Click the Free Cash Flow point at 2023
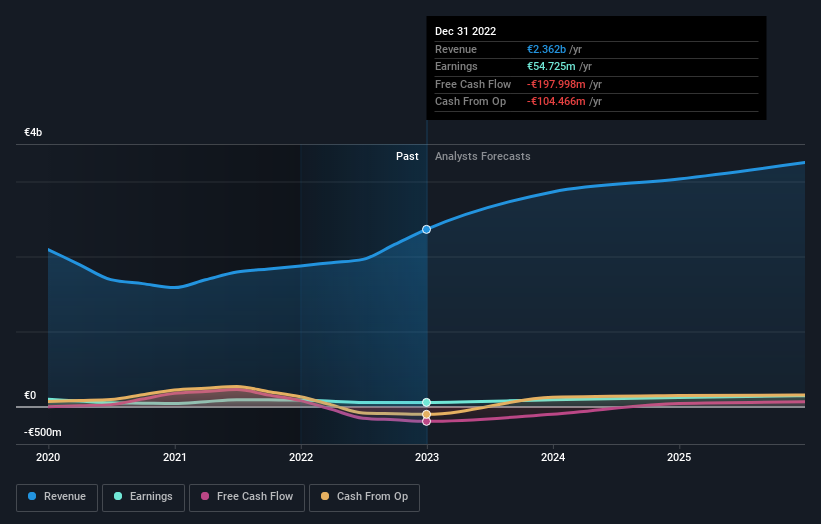 [427, 421]
